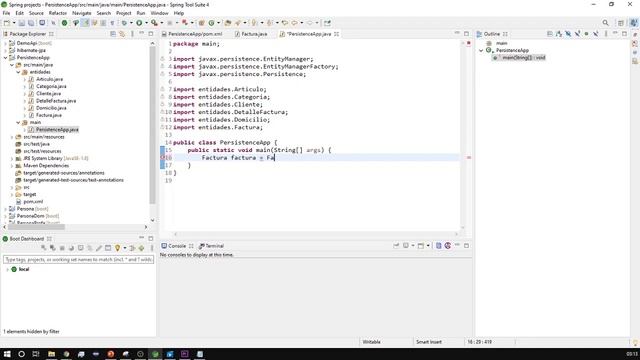The height and width of the screenshot is (360, 640).
Task: Click the Search magnifier icon at top right
Action: pos(606,23)
